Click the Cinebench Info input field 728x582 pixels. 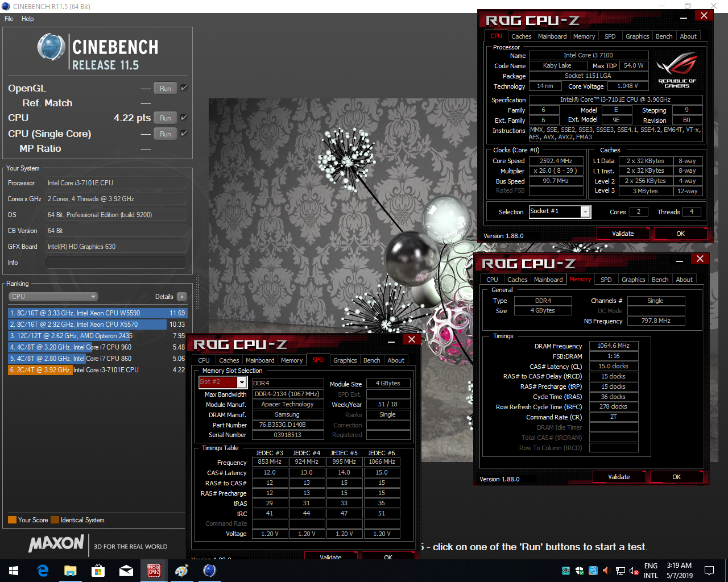115,263
